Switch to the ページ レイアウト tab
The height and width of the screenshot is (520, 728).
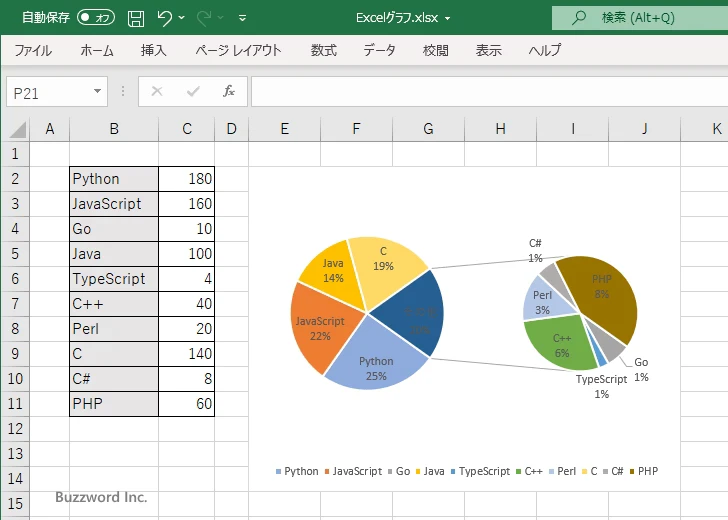point(238,50)
